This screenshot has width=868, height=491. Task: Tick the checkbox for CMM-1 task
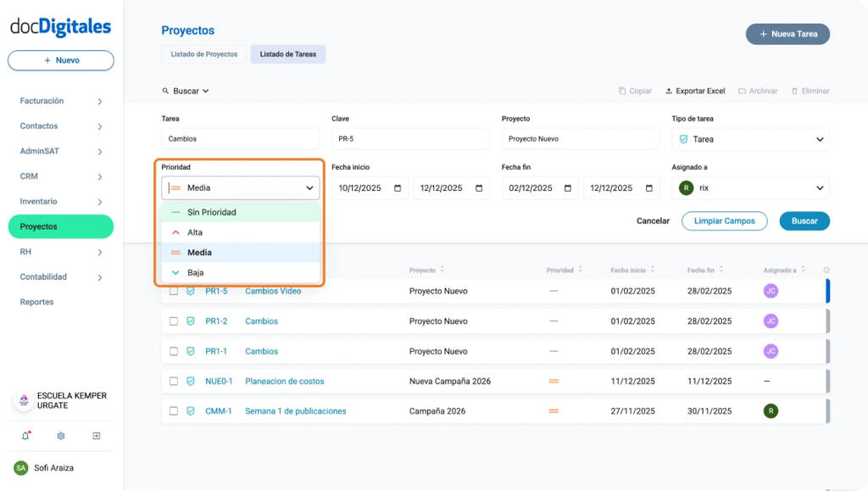[174, 411]
